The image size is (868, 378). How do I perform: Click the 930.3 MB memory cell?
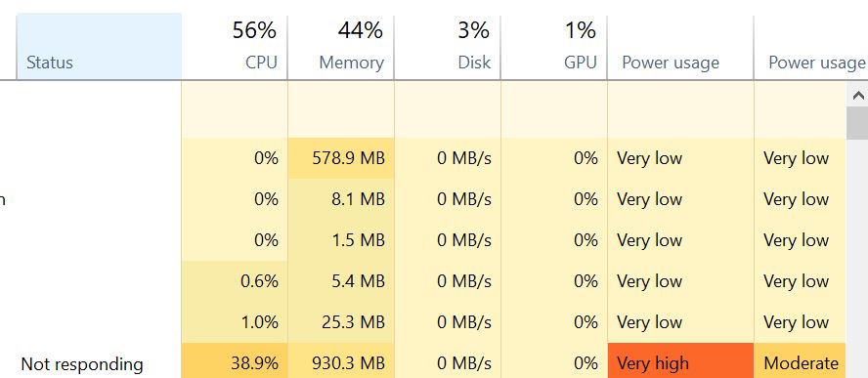(x=341, y=363)
